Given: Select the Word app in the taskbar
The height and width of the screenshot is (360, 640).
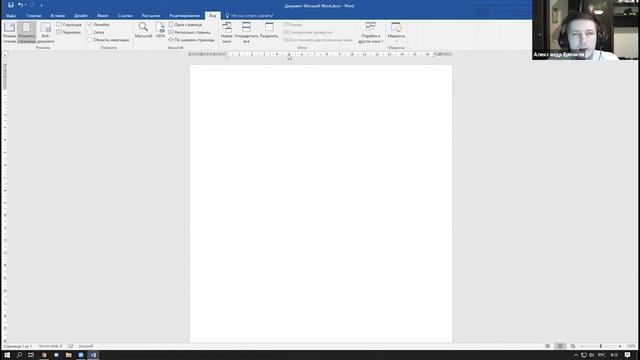Looking at the screenshot, I should click(93, 355).
